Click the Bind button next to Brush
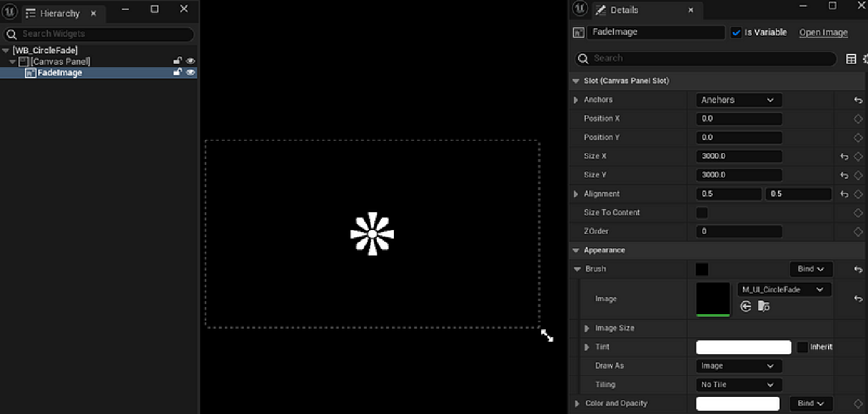Viewport: 868px width, 414px height. pyautogui.click(x=809, y=269)
